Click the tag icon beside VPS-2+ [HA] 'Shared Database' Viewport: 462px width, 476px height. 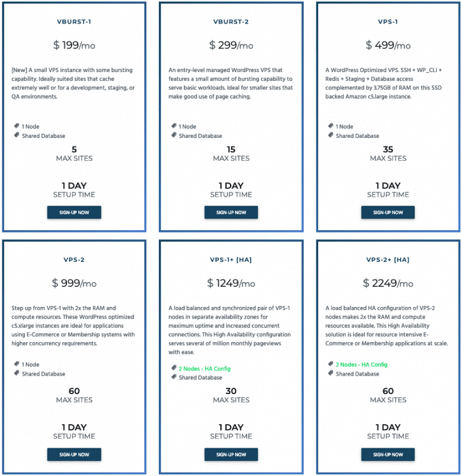[x=331, y=373]
